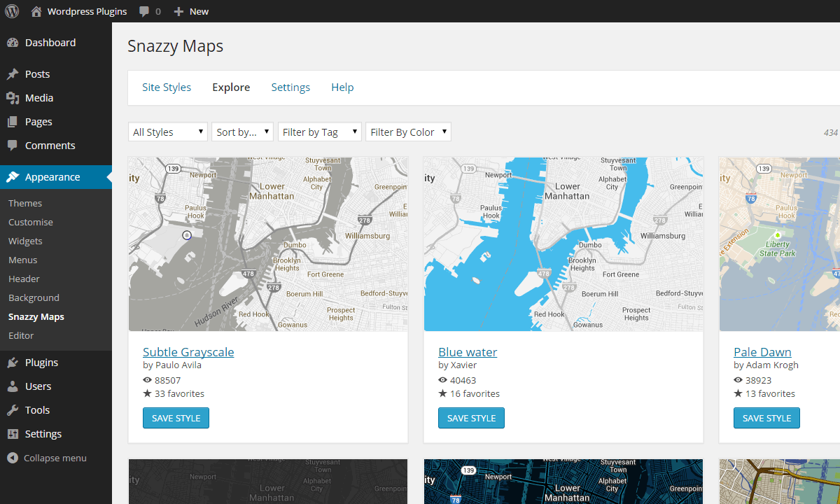840x504 pixels.
Task: Switch to the Site Styles tab
Action: click(x=166, y=87)
